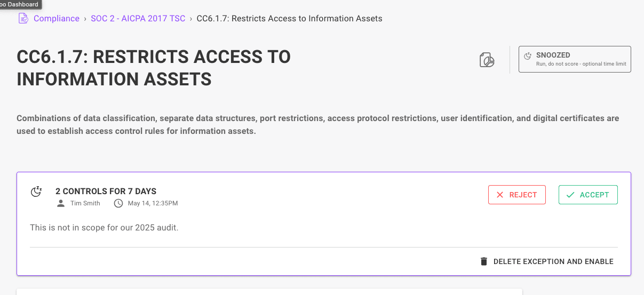Click the green checkmark icon in Accept
This screenshot has width=644, height=295.
coord(570,195)
